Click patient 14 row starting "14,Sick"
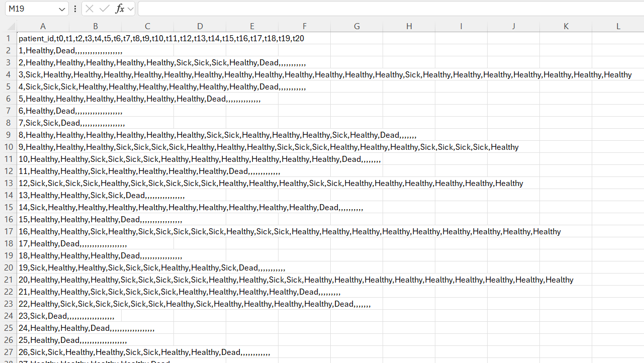644x363 pixels. coord(191,207)
